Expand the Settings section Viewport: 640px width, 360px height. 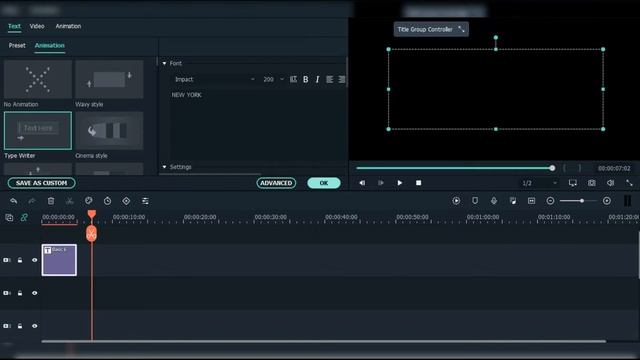pos(164,167)
